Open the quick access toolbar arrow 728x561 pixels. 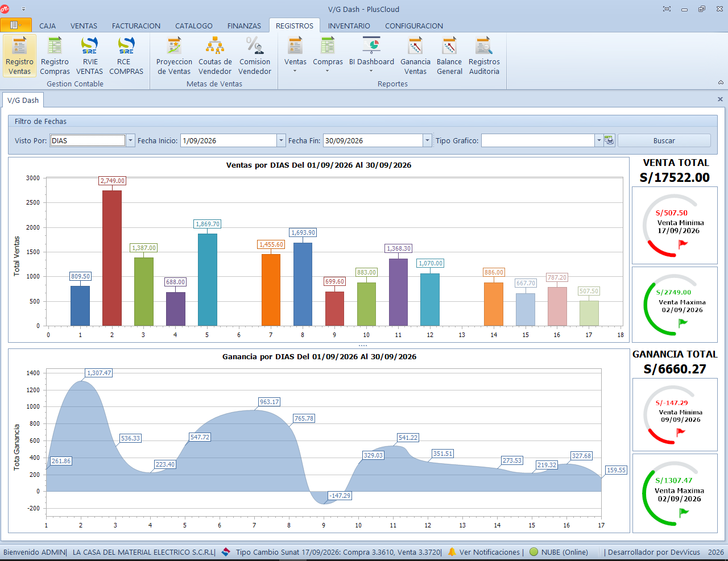pos(23,9)
